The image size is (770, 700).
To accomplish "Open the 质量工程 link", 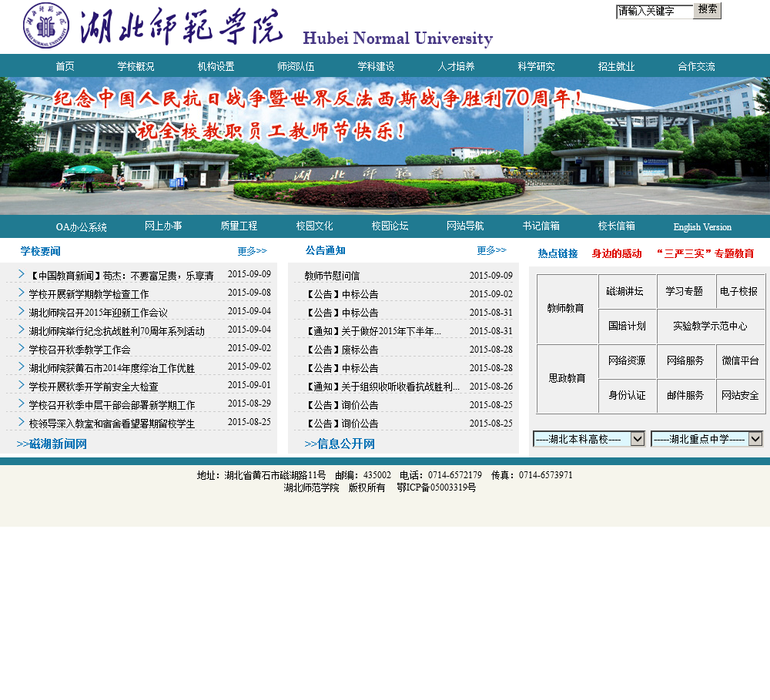I will pyautogui.click(x=239, y=226).
